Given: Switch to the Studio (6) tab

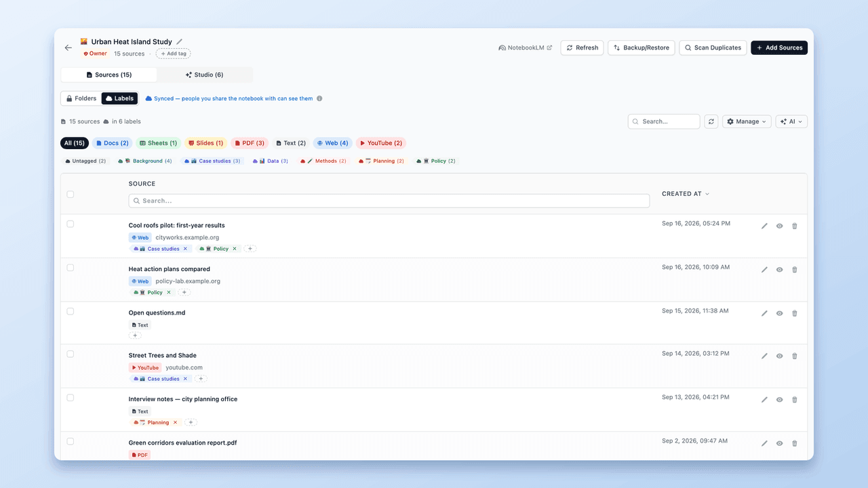Looking at the screenshot, I should [x=204, y=75].
